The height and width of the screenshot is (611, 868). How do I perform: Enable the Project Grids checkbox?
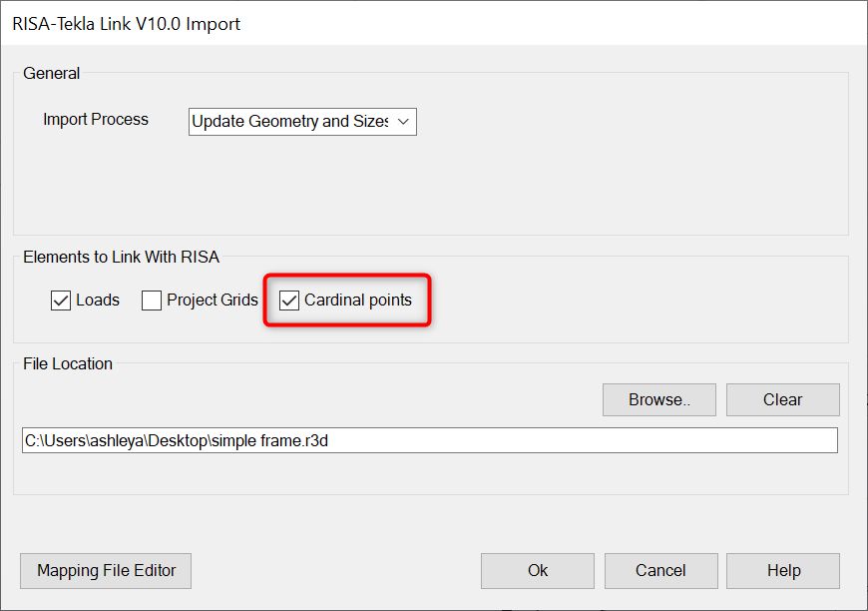(x=152, y=301)
